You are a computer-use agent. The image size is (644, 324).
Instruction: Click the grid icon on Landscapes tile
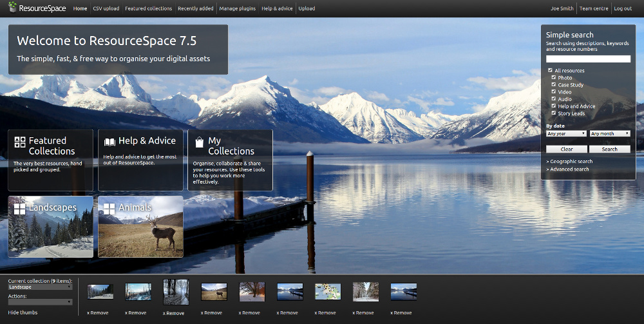(x=20, y=209)
